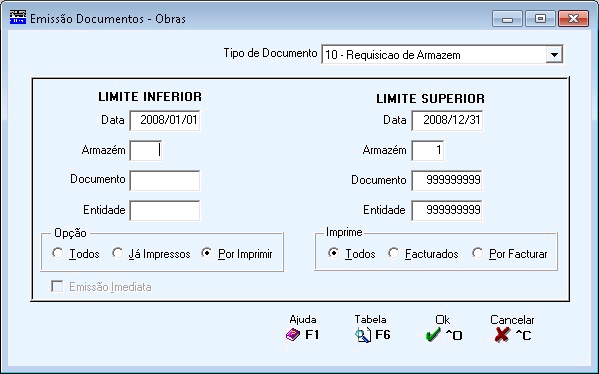Select Facturados in the Imprime group
599x374 pixels.
(x=393, y=253)
